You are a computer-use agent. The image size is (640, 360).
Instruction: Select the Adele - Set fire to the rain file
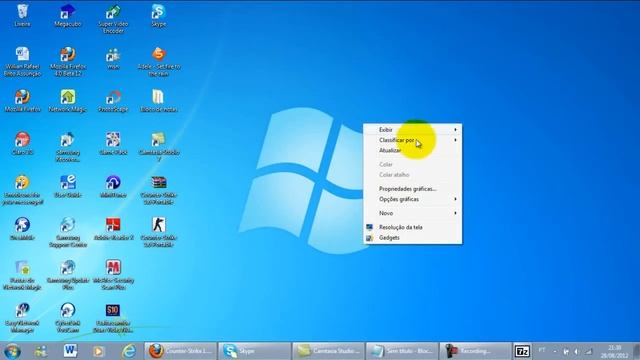[158, 61]
